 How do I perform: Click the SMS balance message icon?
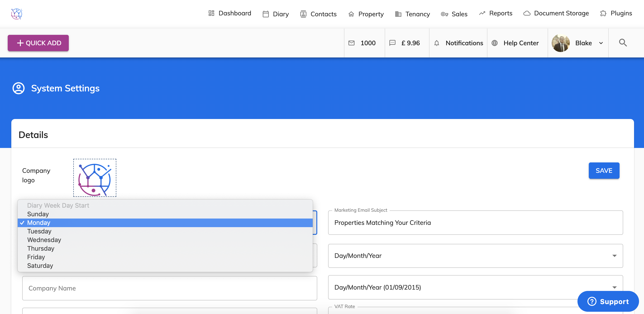tap(392, 43)
